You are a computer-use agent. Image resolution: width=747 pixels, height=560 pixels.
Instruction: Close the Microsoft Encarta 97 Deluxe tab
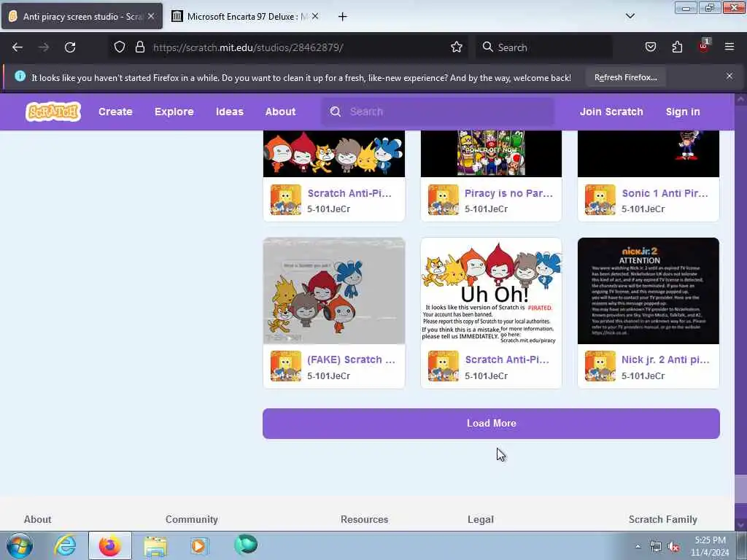315,16
